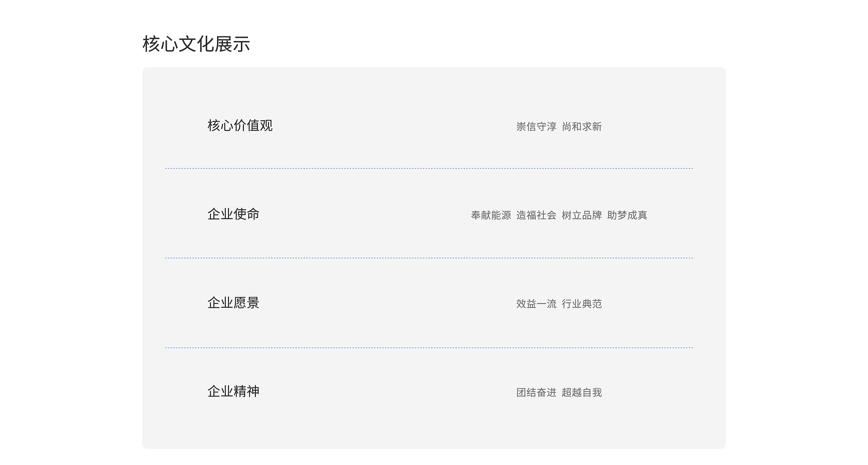Click the 树立品牌 phrase

pyautogui.click(x=582, y=215)
